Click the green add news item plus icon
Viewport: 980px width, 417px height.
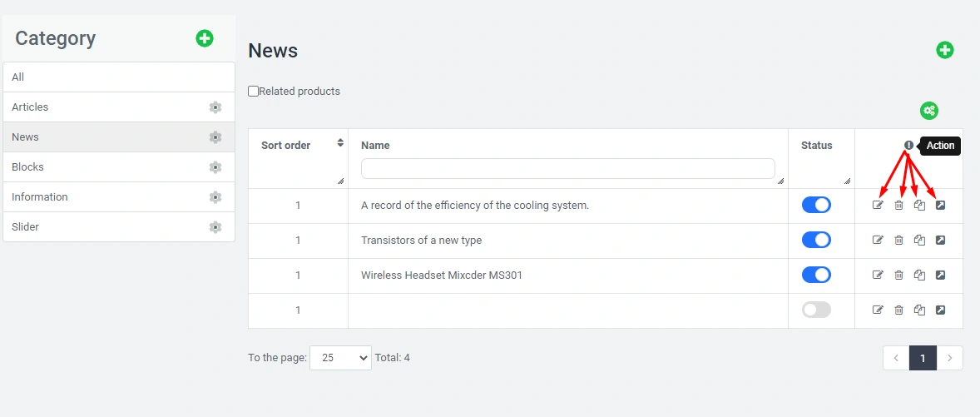945,50
